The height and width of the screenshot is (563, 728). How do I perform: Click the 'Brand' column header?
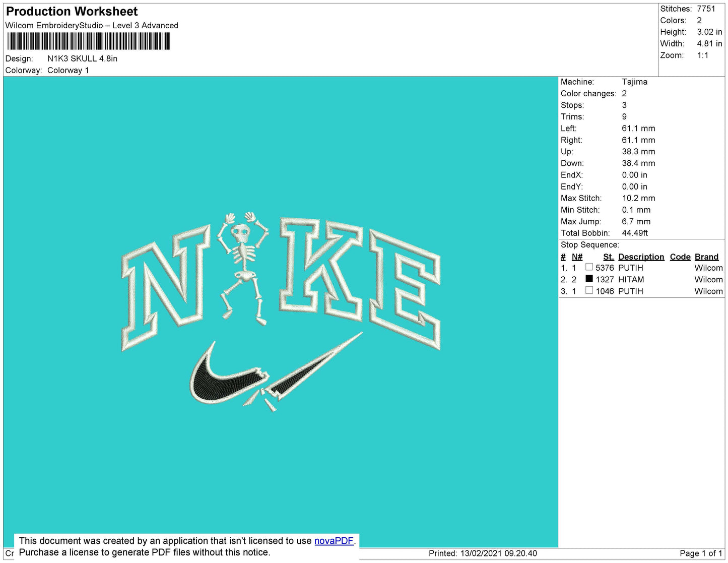coord(707,257)
